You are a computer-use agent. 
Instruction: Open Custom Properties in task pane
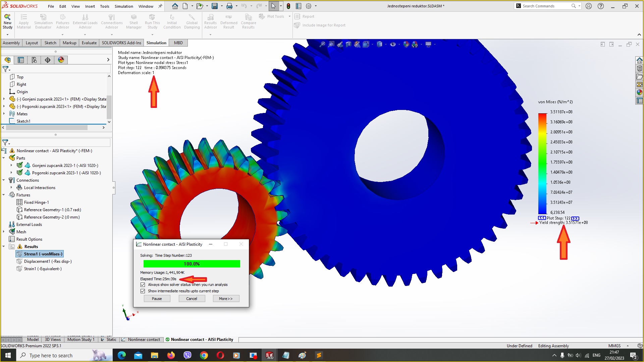coord(639,101)
